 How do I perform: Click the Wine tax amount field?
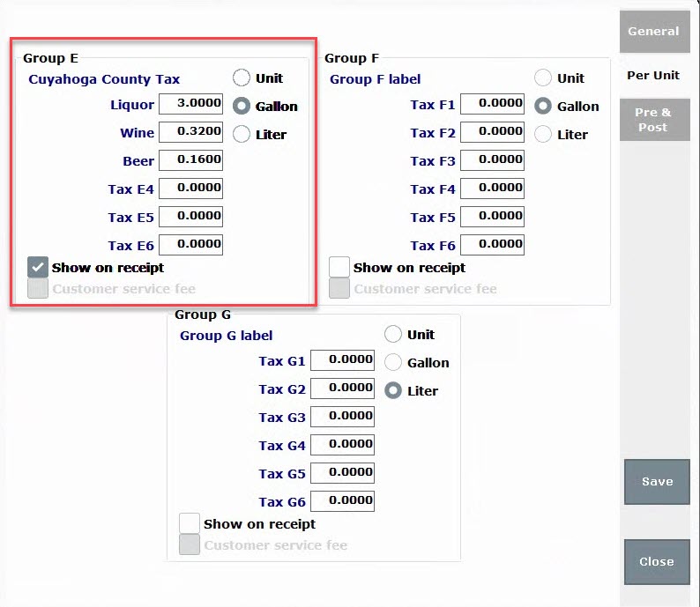(190, 131)
